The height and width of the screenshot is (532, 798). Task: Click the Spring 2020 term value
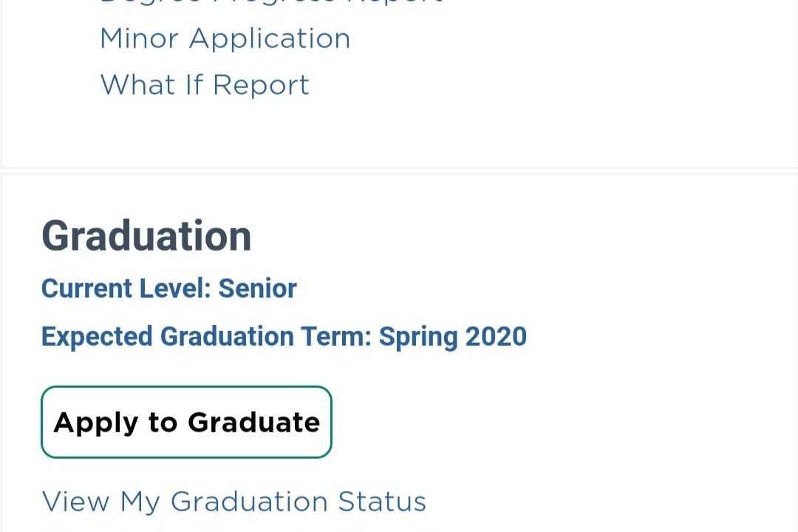pyautogui.click(x=452, y=336)
